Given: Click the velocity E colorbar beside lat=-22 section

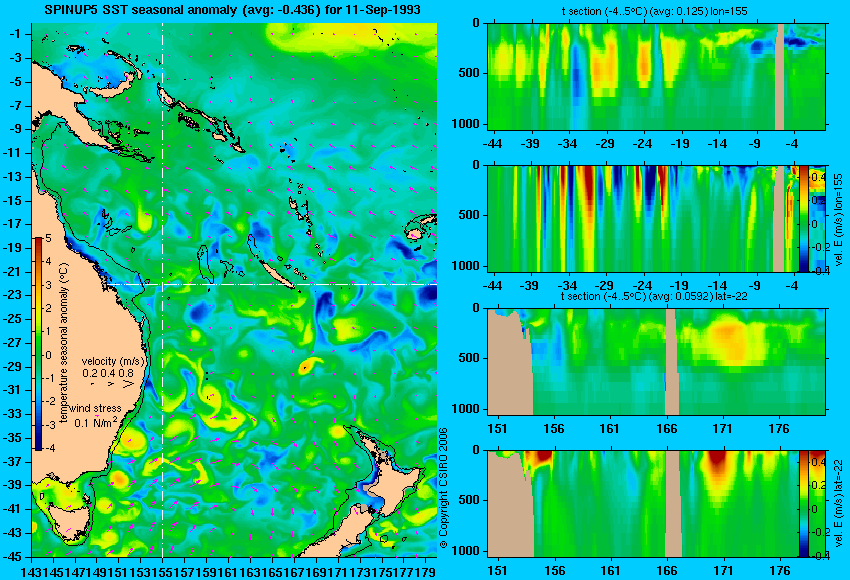Looking at the screenshot, I should click(x=803, y=504).
